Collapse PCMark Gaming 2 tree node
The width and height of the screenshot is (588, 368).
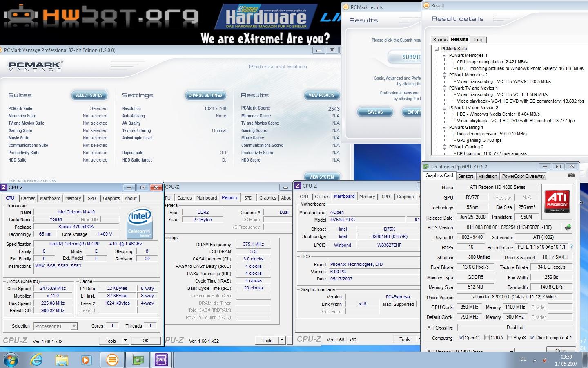click(445, 147)
